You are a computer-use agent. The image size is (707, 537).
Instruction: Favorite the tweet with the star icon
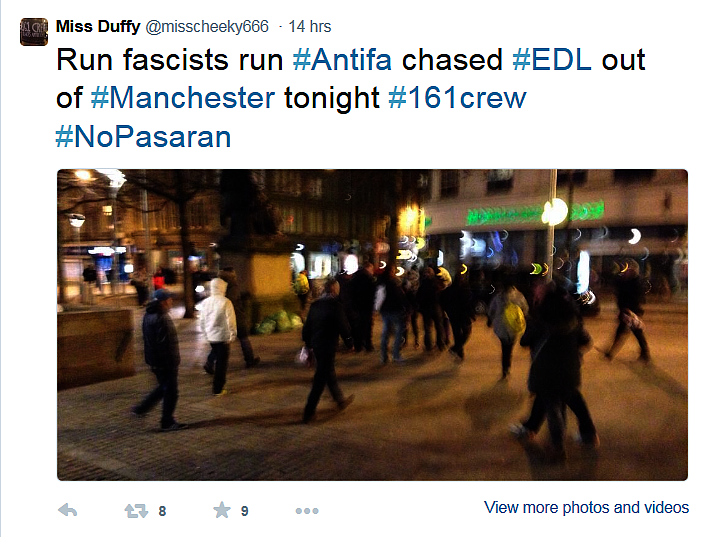tap(222, 510)
